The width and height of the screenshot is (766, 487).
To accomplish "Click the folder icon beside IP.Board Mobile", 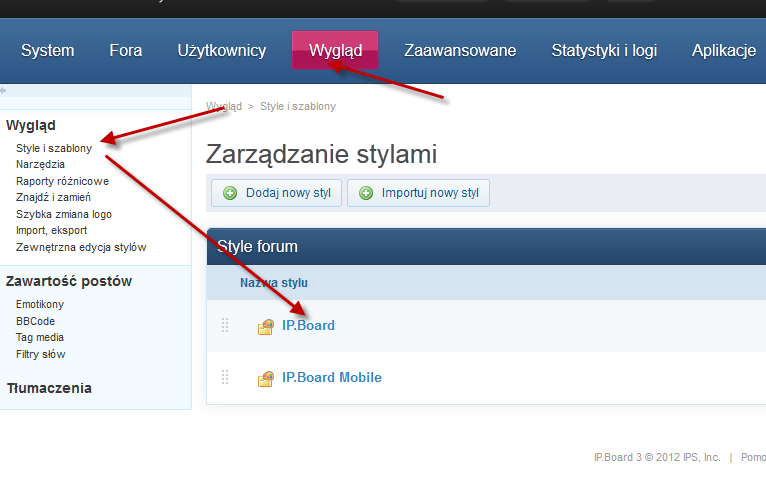I will point(265,378).
